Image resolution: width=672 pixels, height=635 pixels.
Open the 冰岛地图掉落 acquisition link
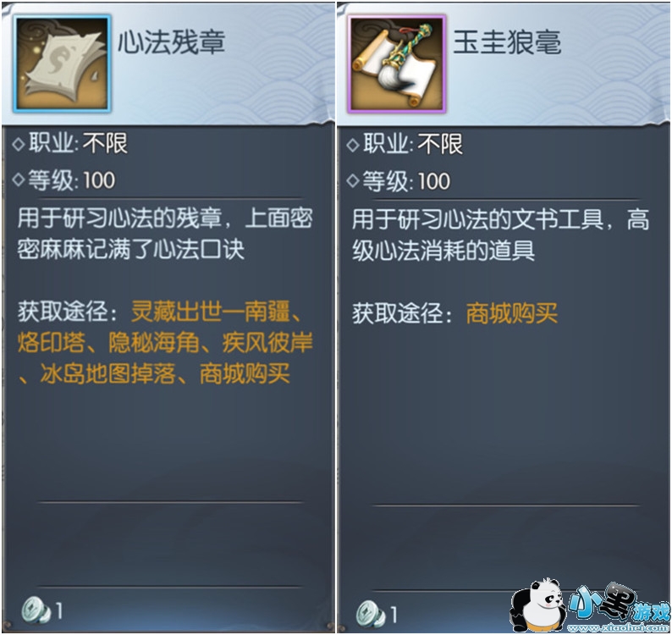108,373
